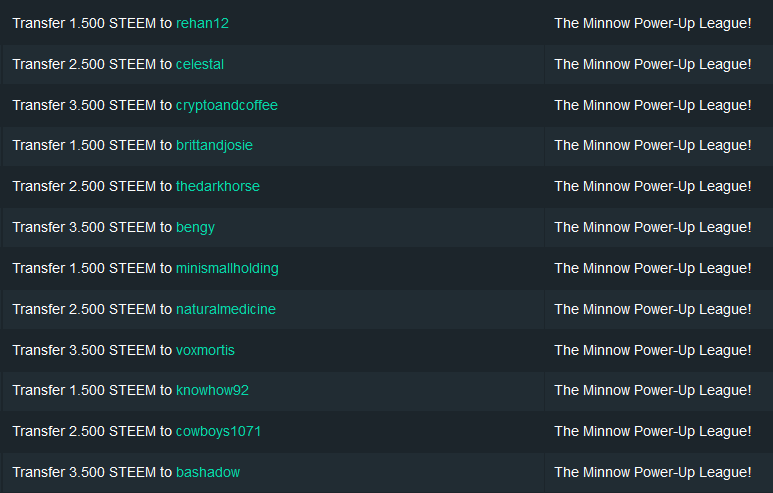Visit the minismallholding profile link
Image resolution: width=773 pixels, height=493 pixels.
coord(227,268)
